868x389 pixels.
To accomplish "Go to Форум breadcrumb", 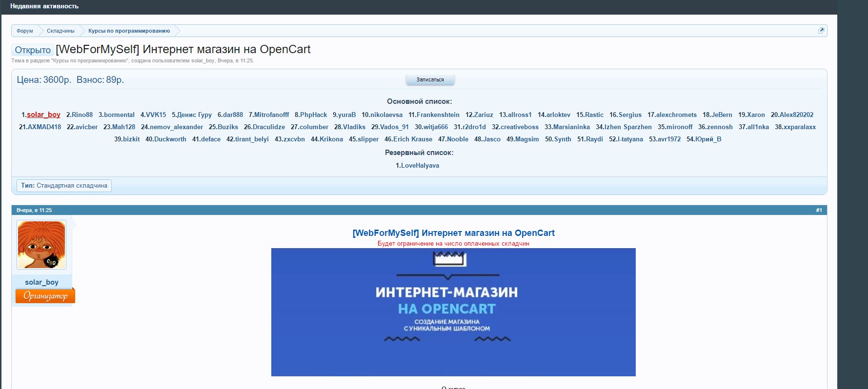I will tap(25, 31).
